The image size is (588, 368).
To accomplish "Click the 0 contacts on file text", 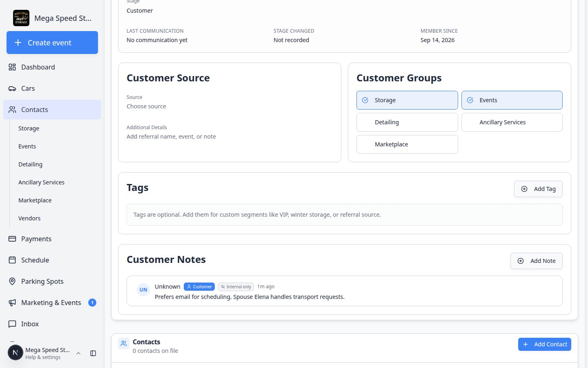I will [155, 351].
